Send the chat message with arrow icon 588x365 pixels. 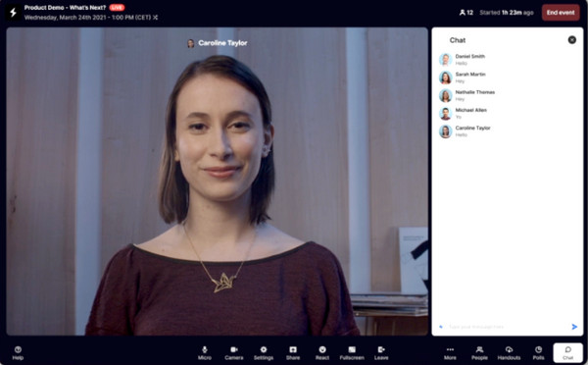click(574, 327)
